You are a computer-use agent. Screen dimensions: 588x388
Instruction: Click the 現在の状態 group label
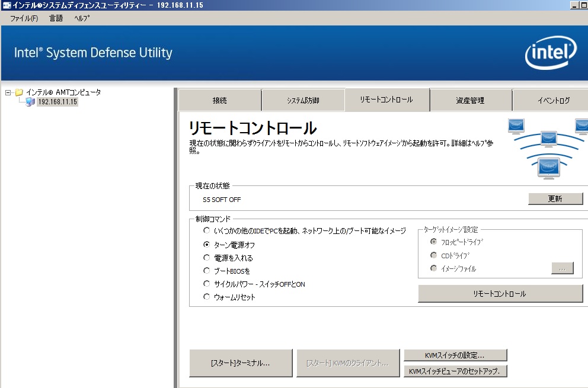click(x=213, y=186)
